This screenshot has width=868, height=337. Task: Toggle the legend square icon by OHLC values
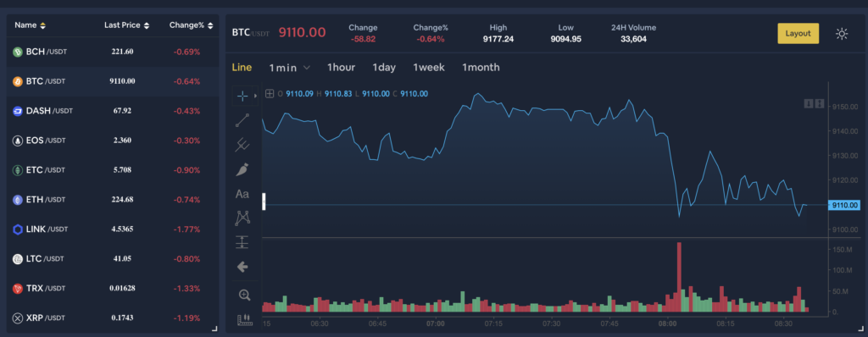click(270, 94)
